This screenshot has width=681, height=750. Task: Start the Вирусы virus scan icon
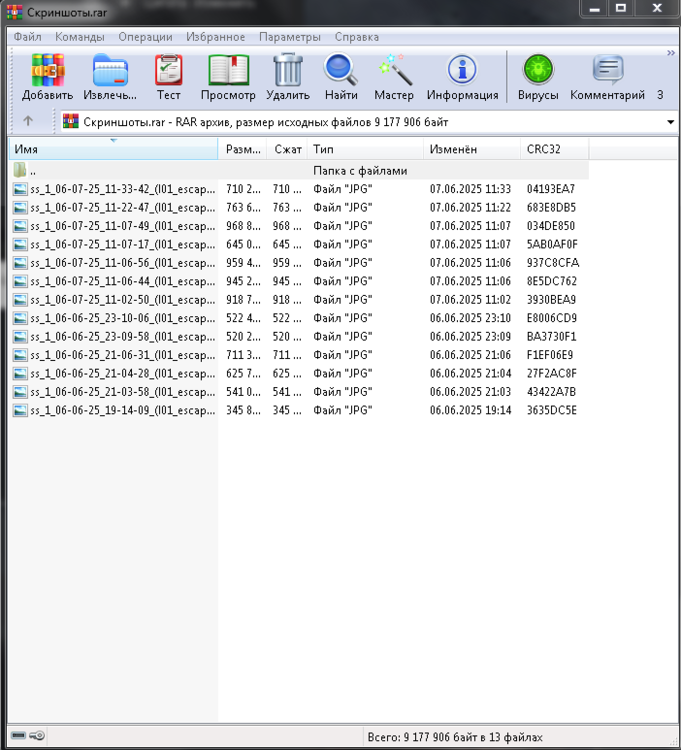tap(538, 72)
